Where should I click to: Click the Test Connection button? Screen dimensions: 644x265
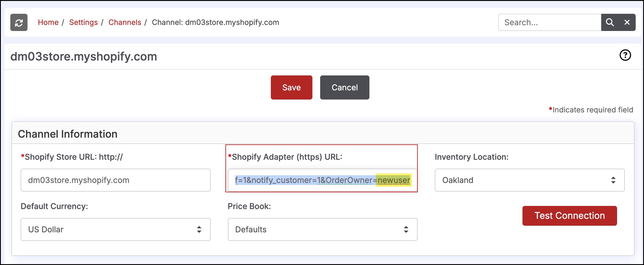tap(569, 216)
